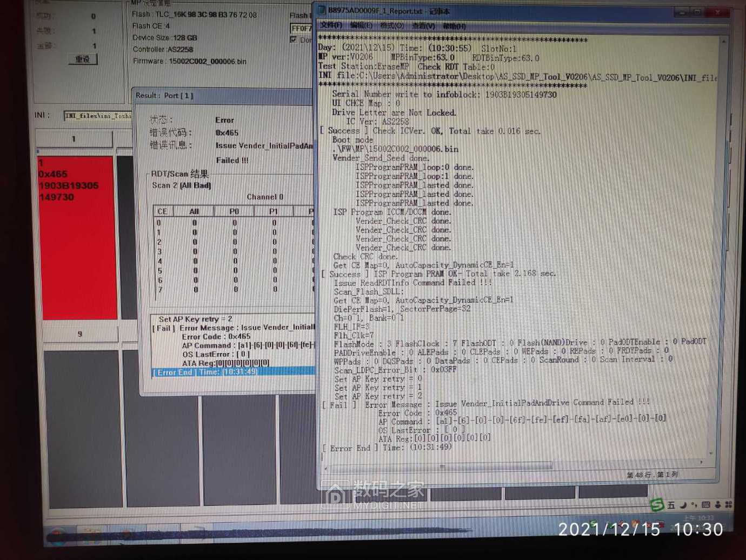Open the soft keyboard icon on IME bar
This screenshot has width=746, height=560.
pos(705,505)
